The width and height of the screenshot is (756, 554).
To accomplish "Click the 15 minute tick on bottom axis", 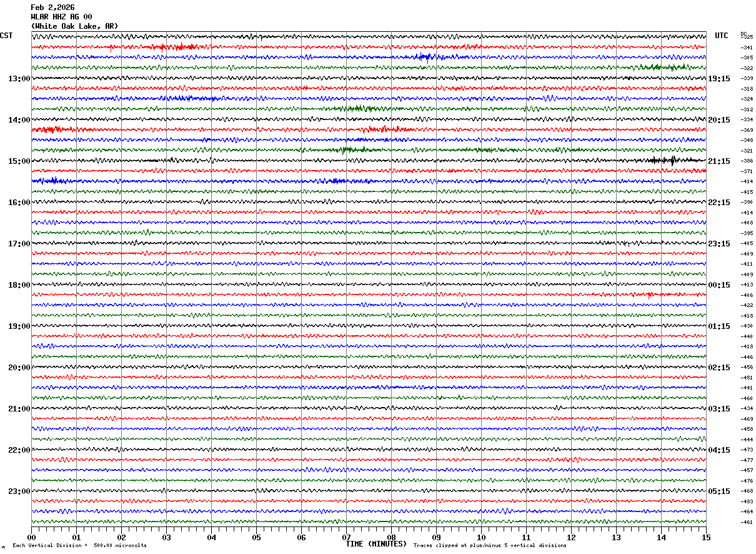I will (x=705, y=538).
